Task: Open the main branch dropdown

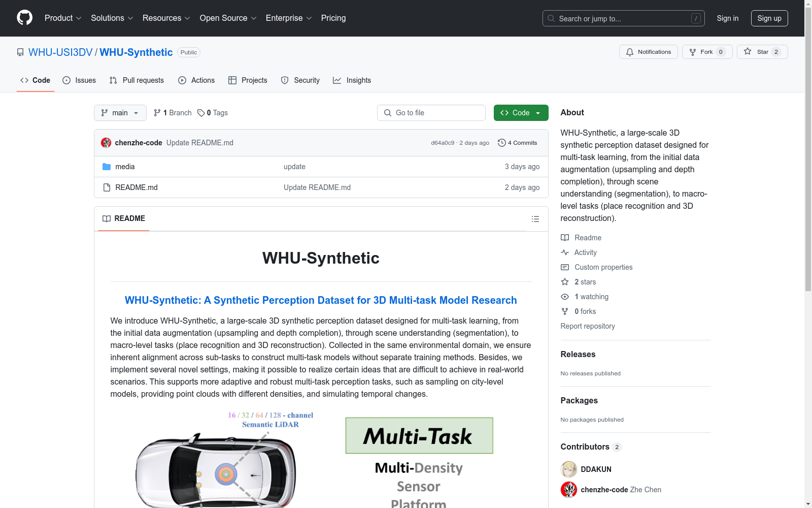Action: (x=120, y=113)
